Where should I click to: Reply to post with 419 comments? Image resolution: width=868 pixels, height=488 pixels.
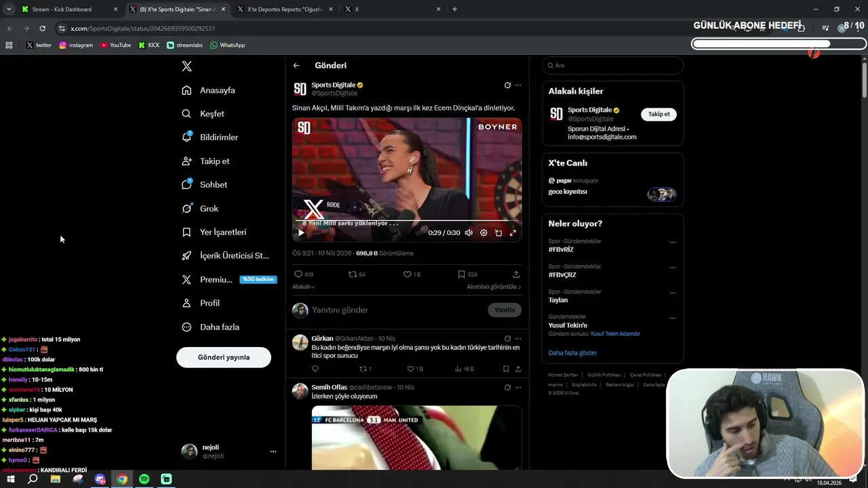coord(303,274)
